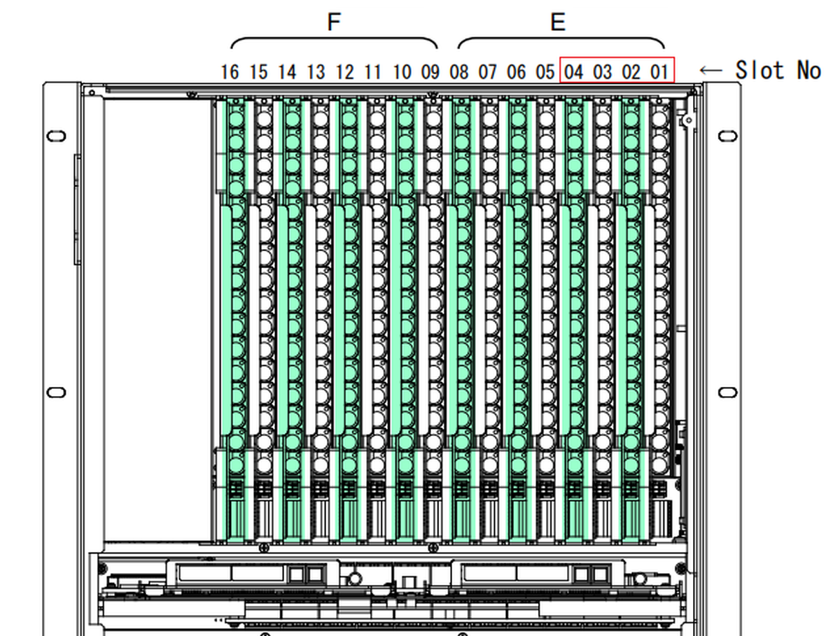The height and width of the screenshot is (636, 840).
Task: Click slot number 16 label
Action: 230,72
